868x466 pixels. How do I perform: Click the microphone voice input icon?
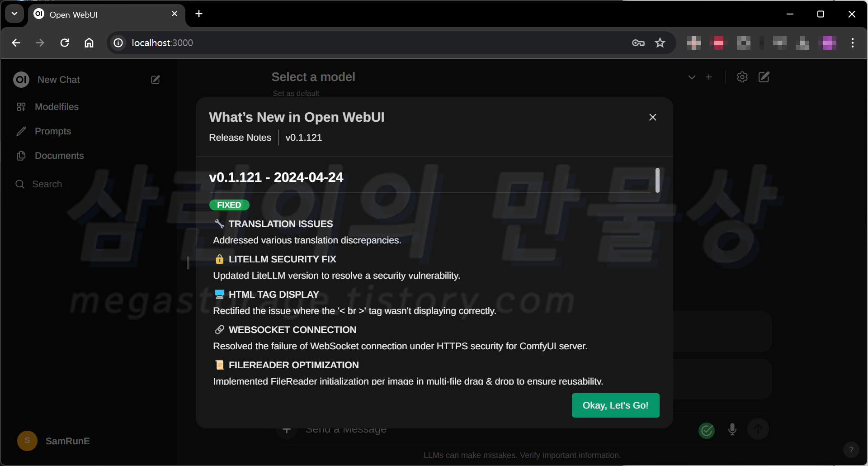tap(732, 429)
